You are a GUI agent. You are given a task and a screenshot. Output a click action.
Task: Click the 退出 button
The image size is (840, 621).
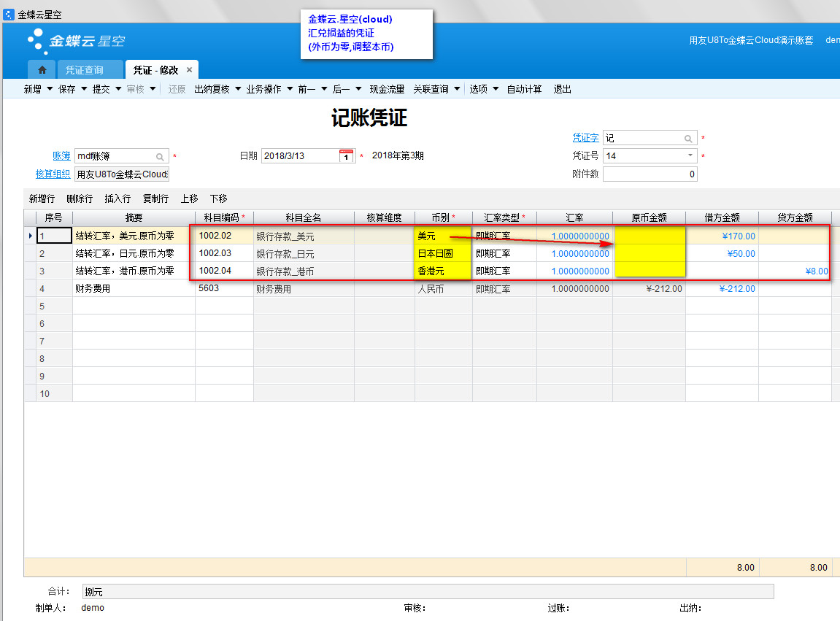pos(562,89)
